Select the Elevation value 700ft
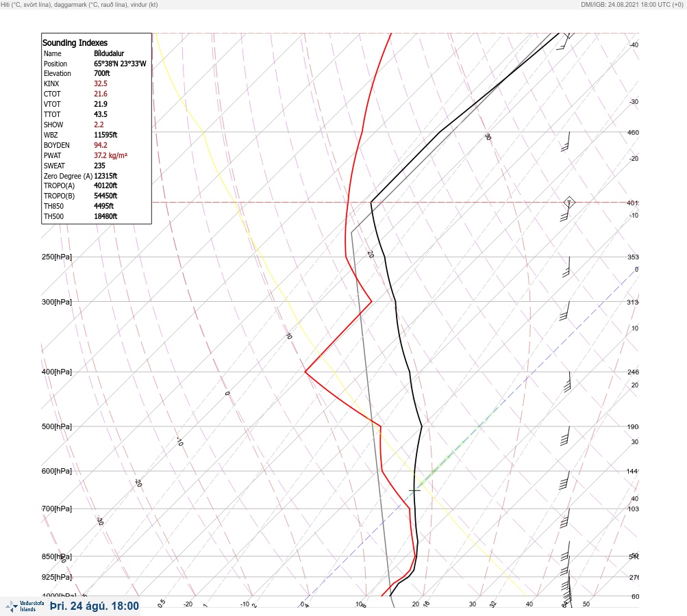This screenshot has height=616, width=687. pyautogui.click(x=102, y=73)
